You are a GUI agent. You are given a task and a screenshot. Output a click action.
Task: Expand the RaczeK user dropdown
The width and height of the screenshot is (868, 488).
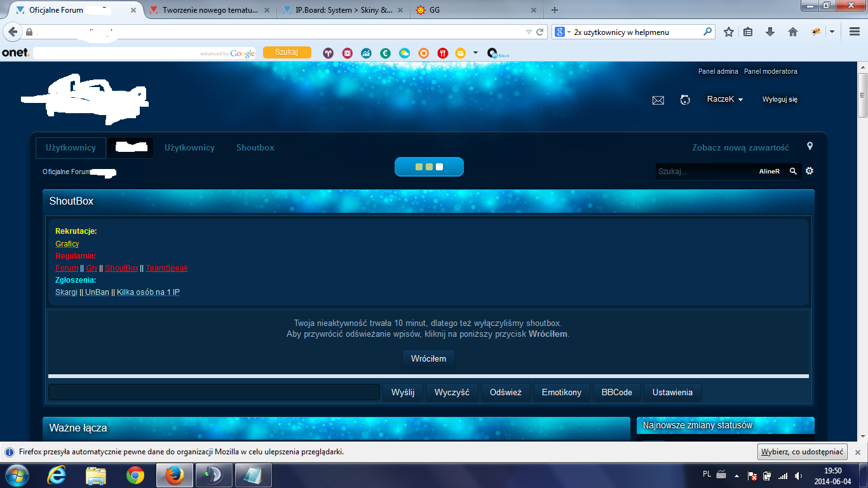click(725, 100)
